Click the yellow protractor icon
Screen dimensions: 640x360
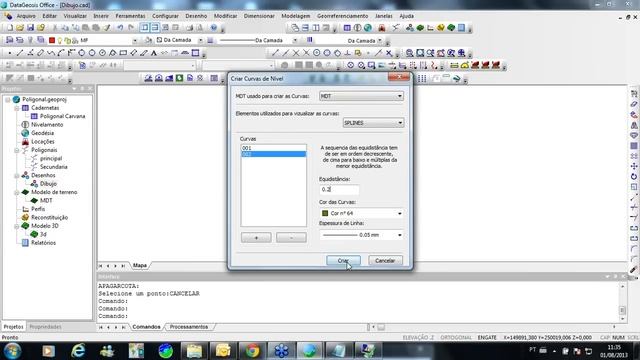pyautogui.click(x=464, y=65)
